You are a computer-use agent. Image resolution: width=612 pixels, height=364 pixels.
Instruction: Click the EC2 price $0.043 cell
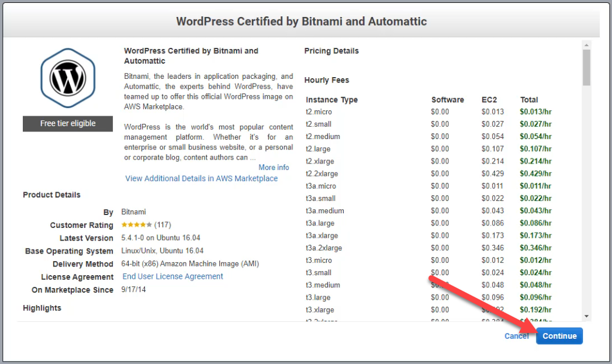coord(493,211)
